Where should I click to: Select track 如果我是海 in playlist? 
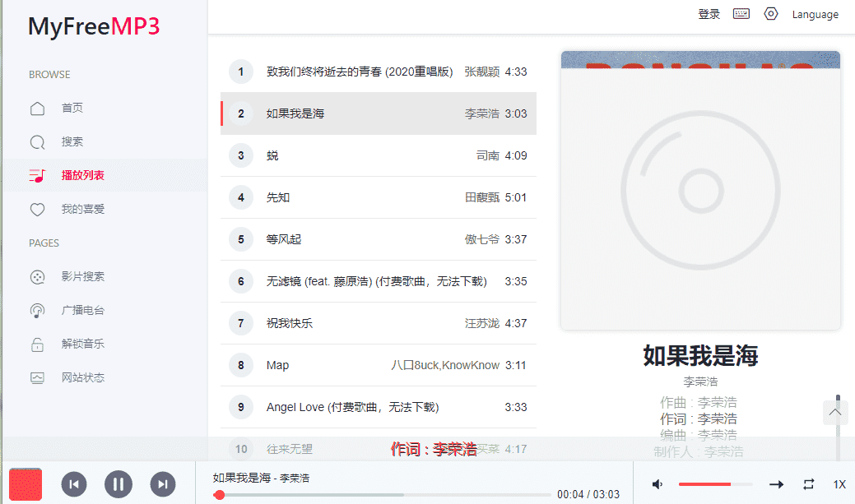(x=379, y=113)
